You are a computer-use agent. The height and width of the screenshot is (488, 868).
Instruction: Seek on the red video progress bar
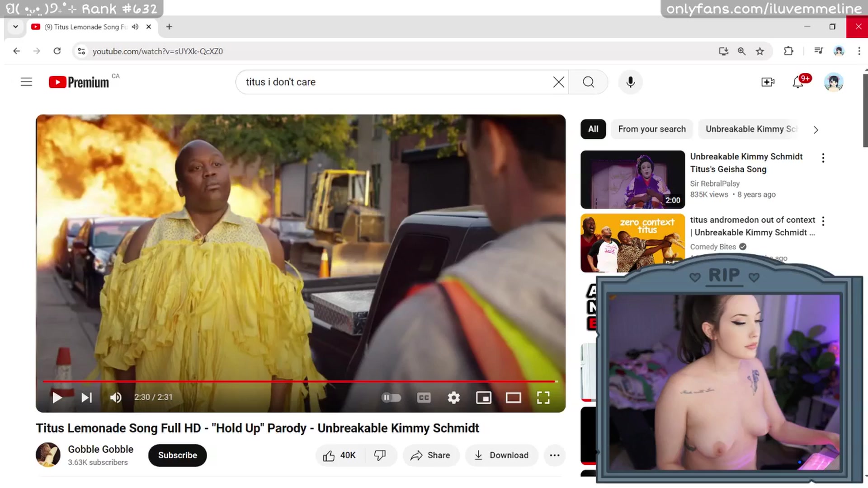click(300, 381)
